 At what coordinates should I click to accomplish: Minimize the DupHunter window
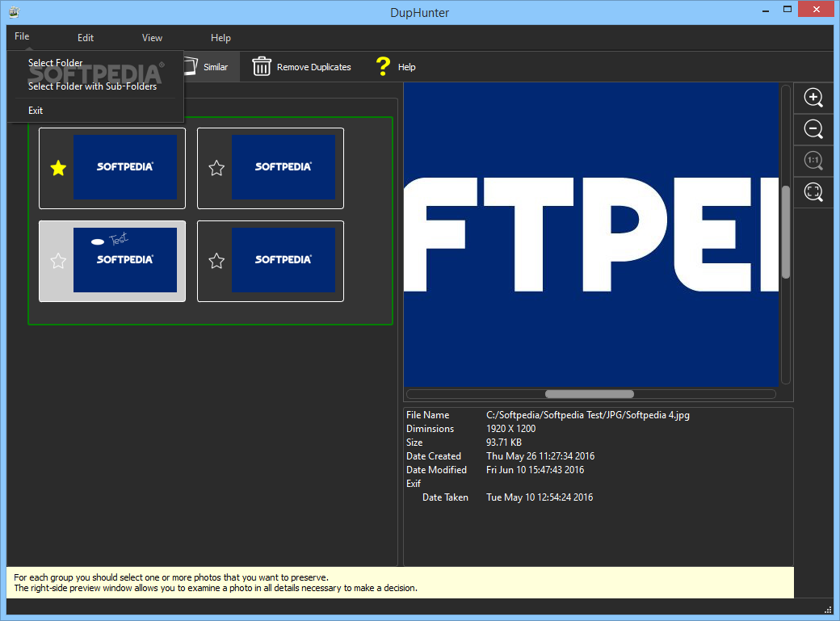point(766,9)
